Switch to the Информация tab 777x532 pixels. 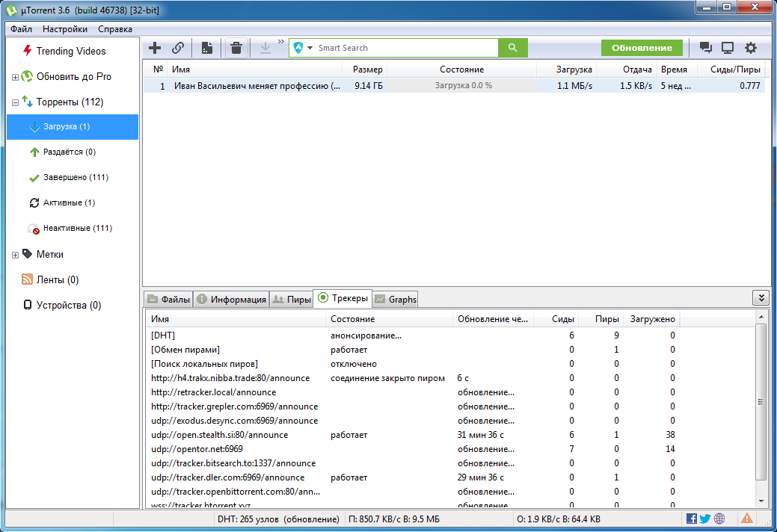(231, 299)
